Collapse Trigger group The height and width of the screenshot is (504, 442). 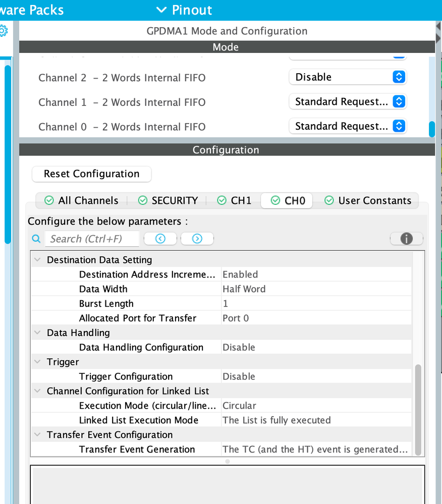click(38, 362)
